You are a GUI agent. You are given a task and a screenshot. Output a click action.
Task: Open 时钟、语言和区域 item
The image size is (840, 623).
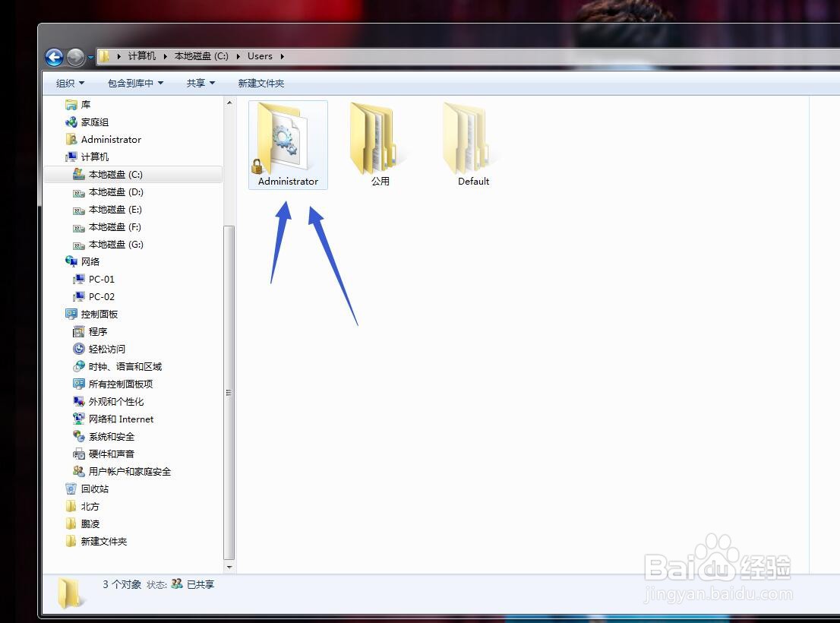point(117,366)
